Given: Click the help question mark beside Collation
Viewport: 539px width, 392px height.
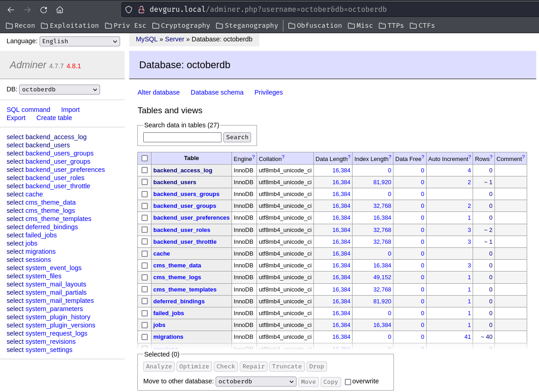Looking at the screenshot, I should coord(283,157).
